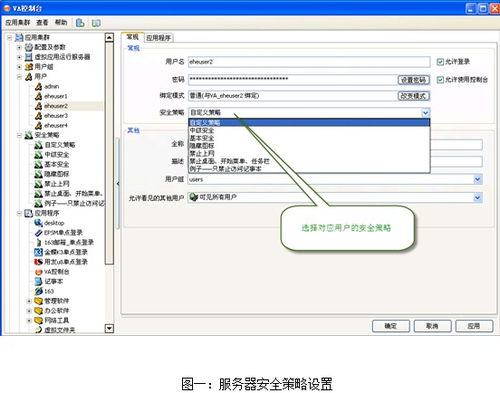Click into the 密码 password field
The width and height of the screenshot is (500, 393).
(293, 79)
